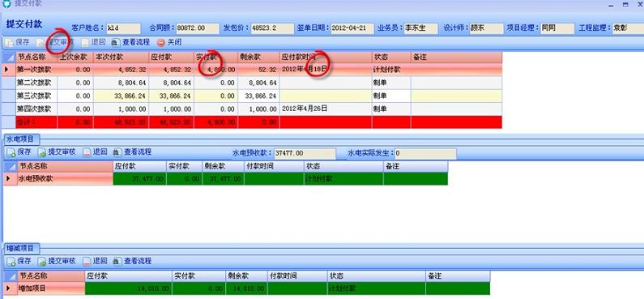Click the 33,866.24 剩余款 cell of 第三次拨款
The image size is (644, 299).
(258, 96)
